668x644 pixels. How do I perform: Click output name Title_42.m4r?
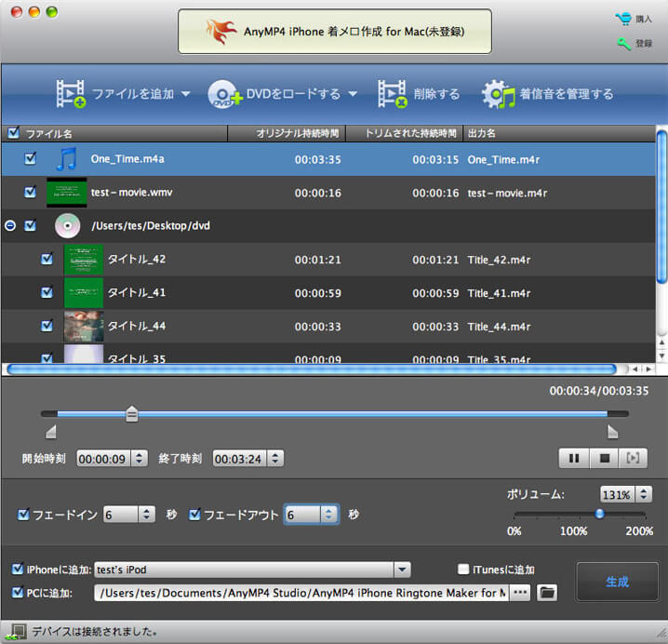click(x=499, y=260)
